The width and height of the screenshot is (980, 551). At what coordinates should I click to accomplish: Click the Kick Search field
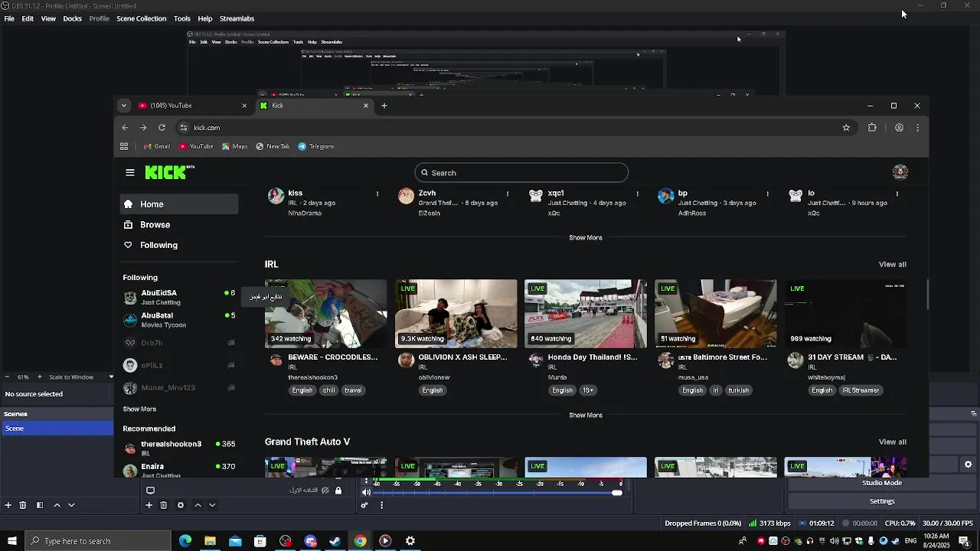521,173
